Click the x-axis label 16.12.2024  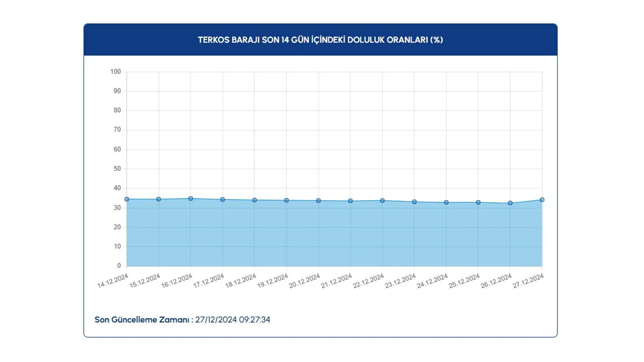pos(177,280)
